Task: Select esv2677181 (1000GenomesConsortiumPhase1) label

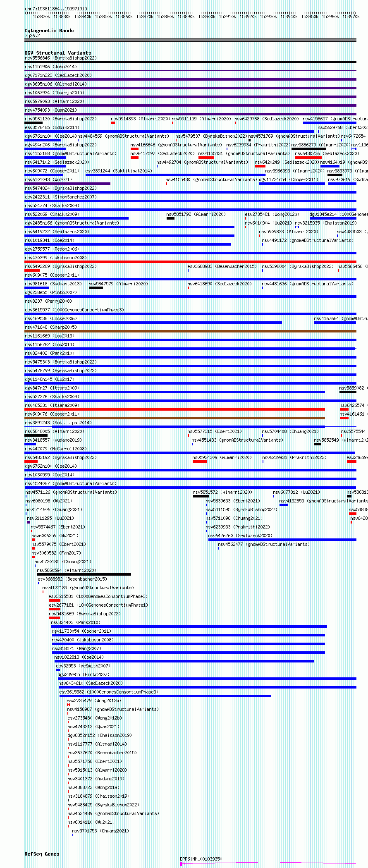Action: pyautogui.click(x=98, y=605)
